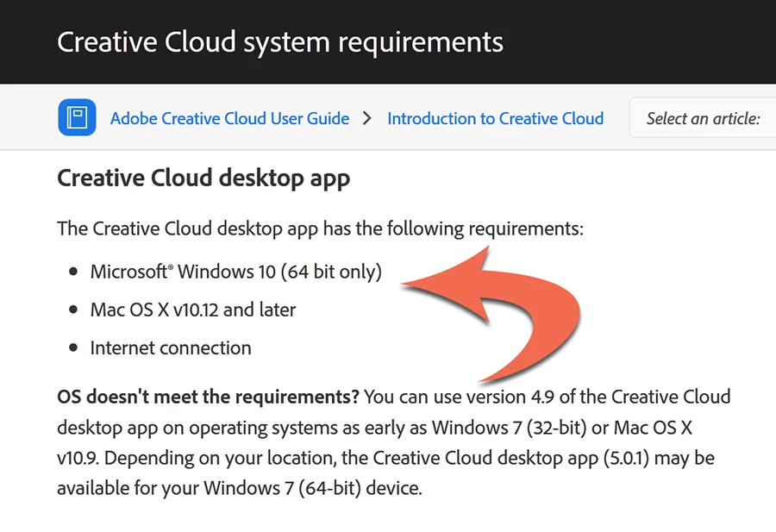The height and width of the screenshot is (532, 776).
Task: Click the 'Internet connection' bullet
Action: click(171, 347)
